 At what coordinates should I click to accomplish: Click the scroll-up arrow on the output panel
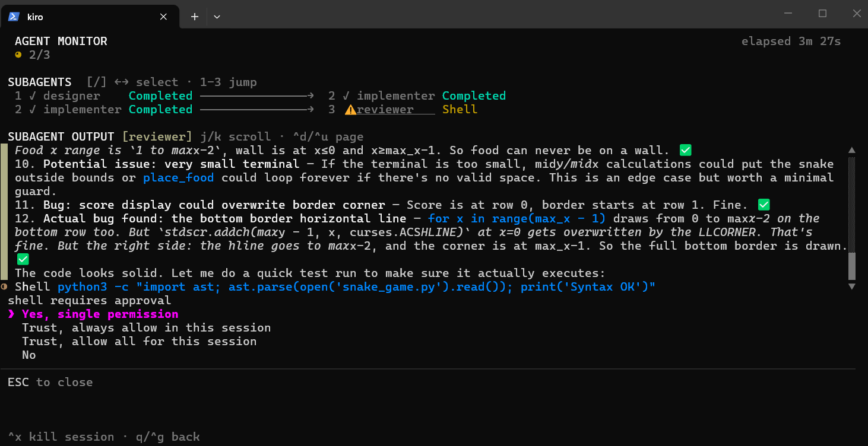point(851,150)
